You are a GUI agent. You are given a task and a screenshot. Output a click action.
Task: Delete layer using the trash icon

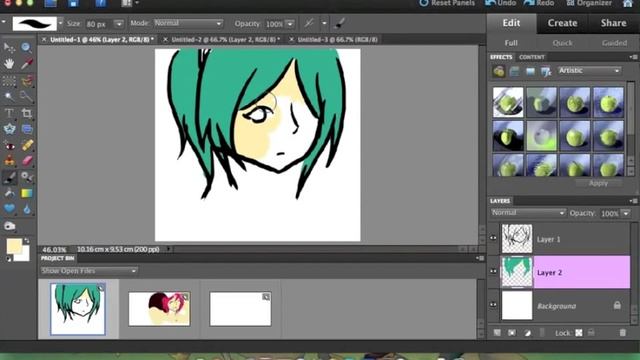pos(622,333)
